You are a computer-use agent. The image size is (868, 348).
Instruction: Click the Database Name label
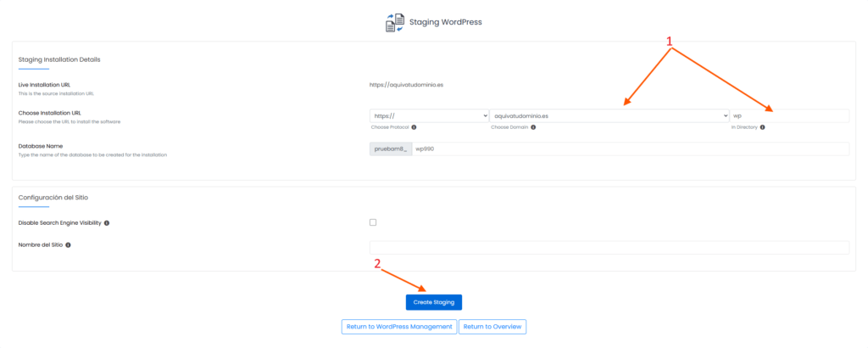pyautogui.click(x=41, y=146)
